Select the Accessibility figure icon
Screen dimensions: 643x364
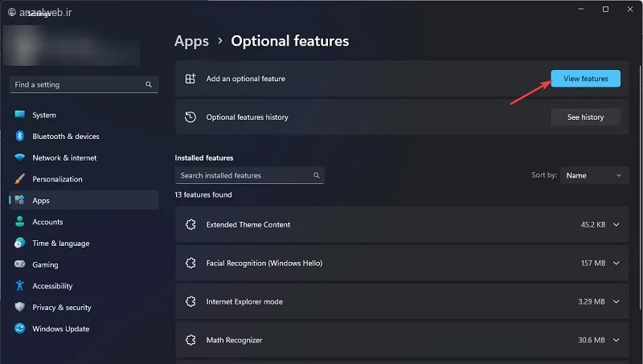coord(19,285)
